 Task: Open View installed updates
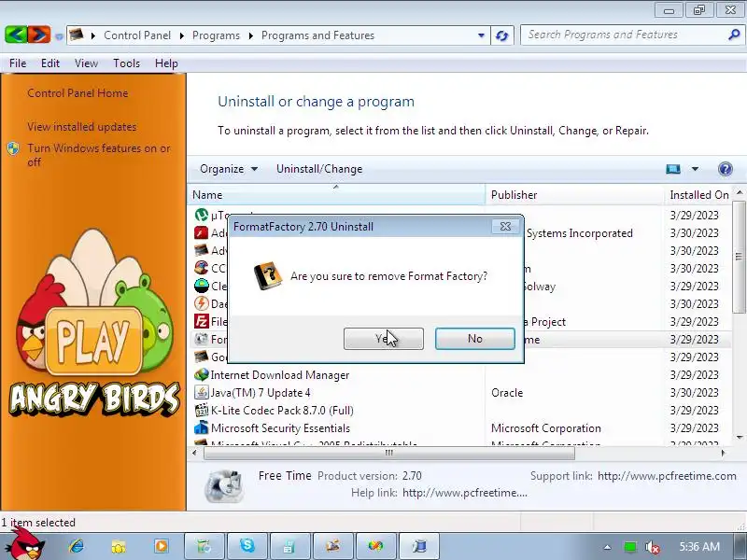82,127
